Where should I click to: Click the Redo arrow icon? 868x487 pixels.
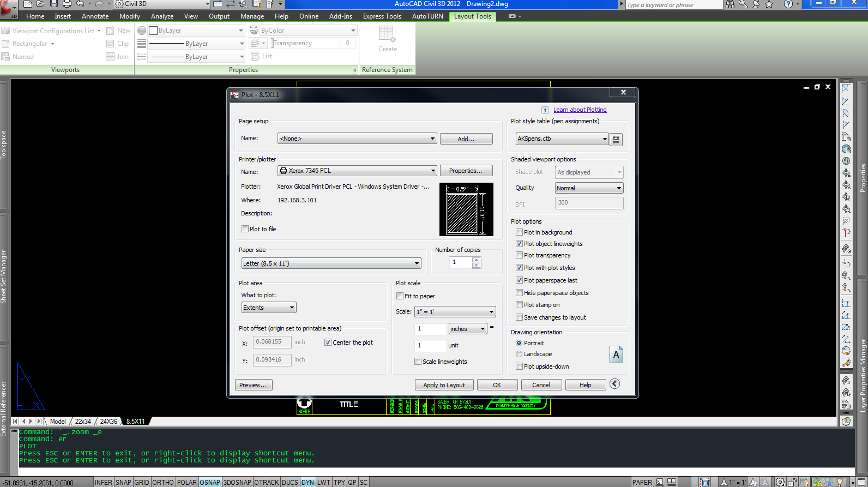(x=99, y=4)
